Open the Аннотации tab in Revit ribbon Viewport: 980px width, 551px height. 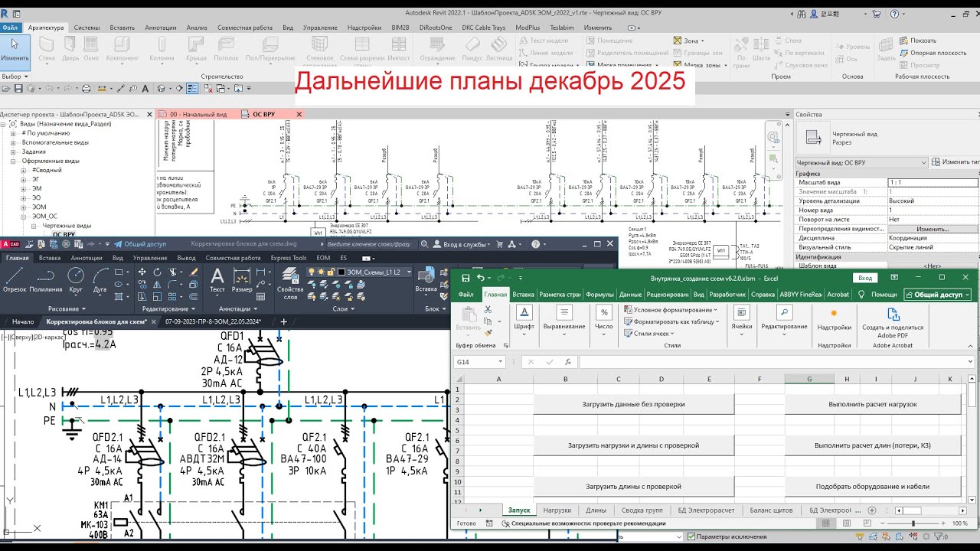coord(160,28)
